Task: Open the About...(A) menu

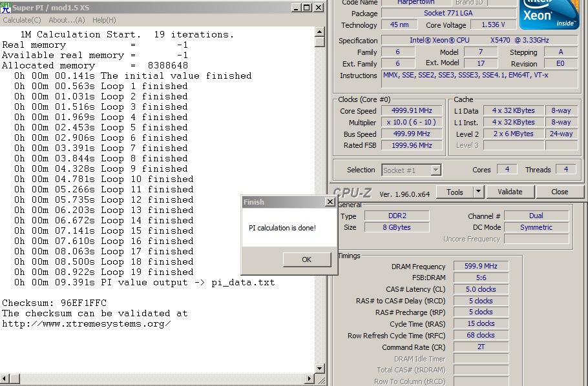Action: pyautogui.click(x=67, y=20)
